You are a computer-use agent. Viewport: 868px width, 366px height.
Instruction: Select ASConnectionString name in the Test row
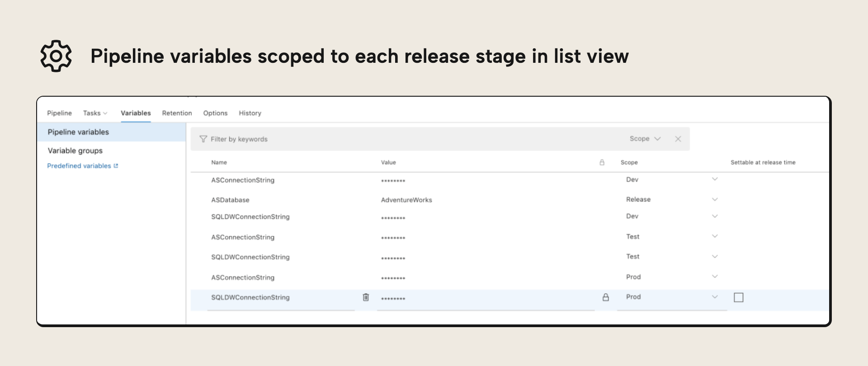pos(243,237)
